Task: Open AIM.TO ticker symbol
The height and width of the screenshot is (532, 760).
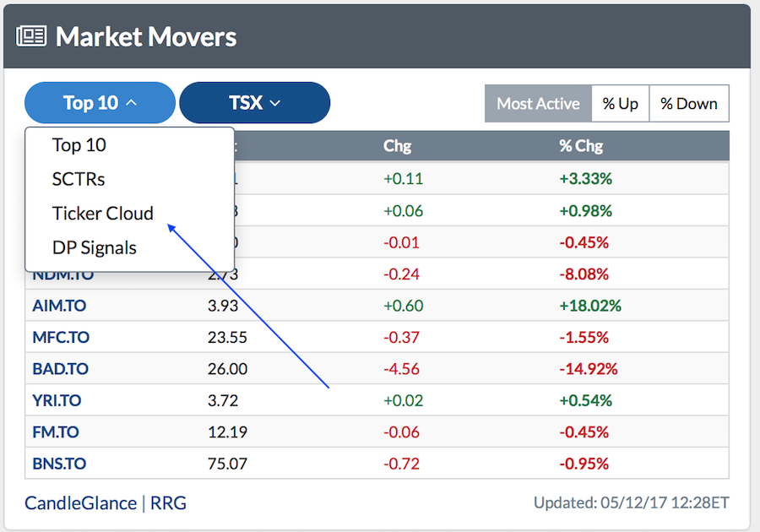Action: 59,306
